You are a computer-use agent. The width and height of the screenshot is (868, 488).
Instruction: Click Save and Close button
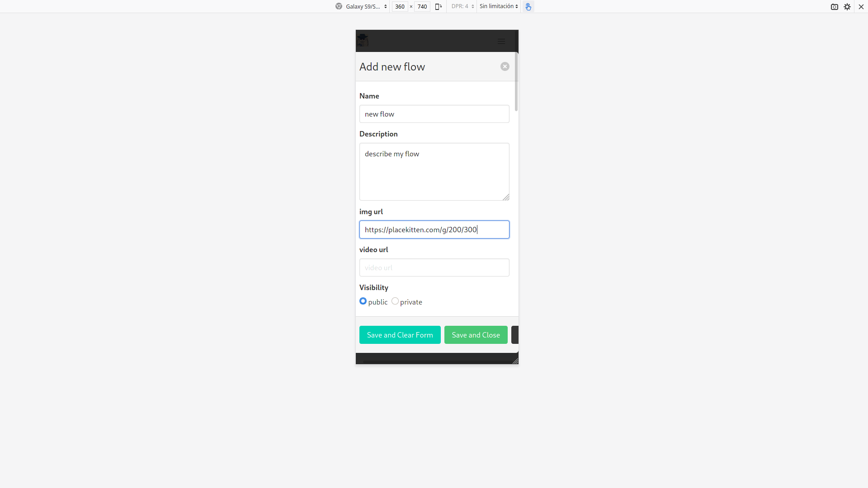pos(476,335)
